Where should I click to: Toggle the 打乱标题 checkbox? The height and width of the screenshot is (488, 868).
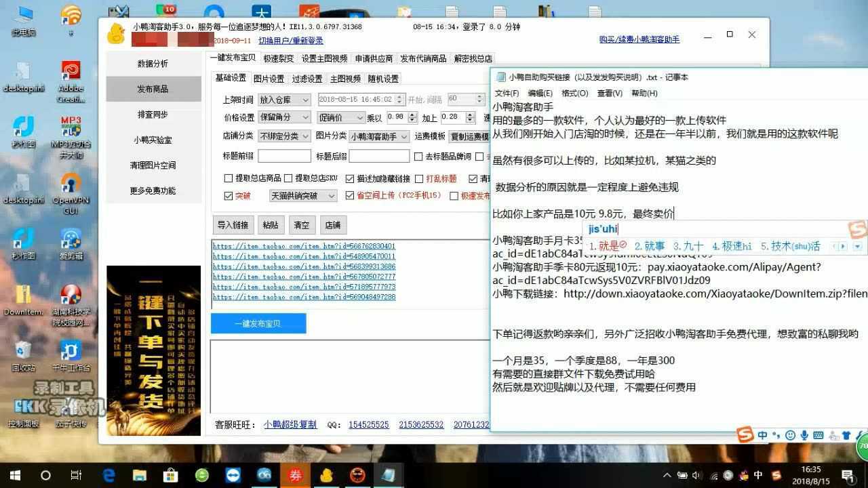tap(419, 179)
